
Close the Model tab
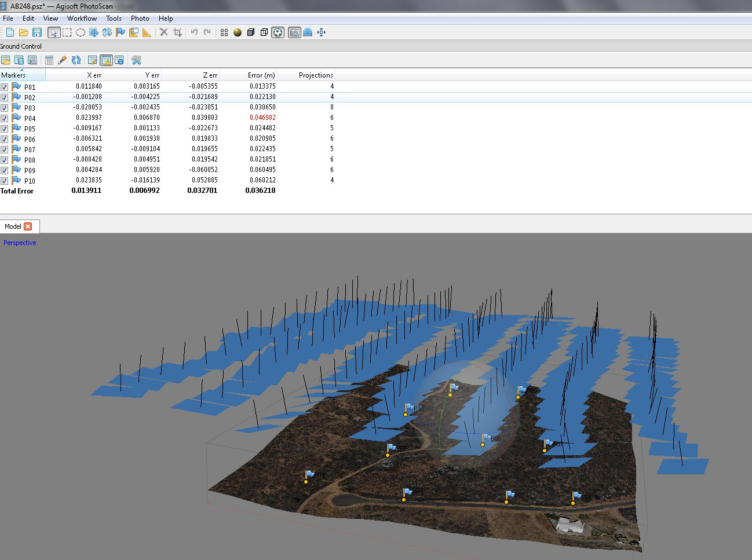[x=28, y=226]
